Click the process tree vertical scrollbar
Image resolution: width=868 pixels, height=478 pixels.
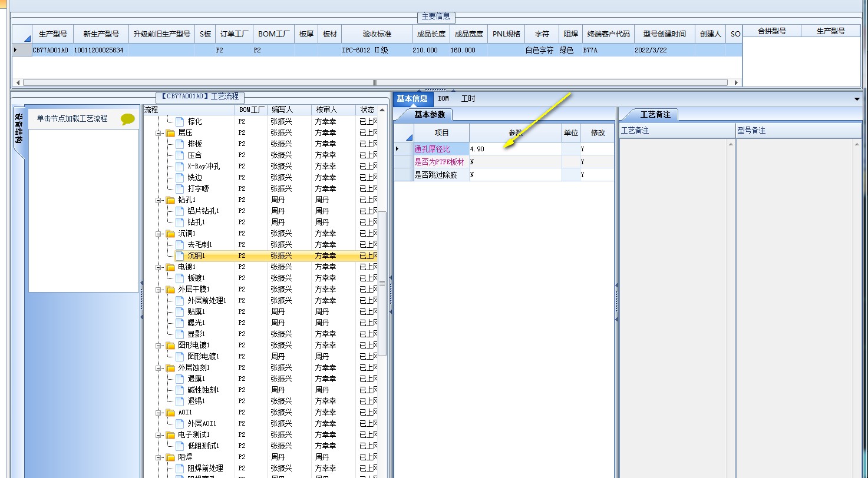pos(382,283)
